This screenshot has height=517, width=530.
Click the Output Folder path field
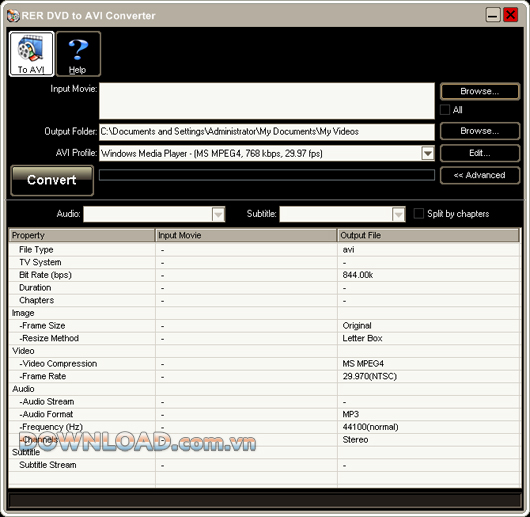tap(267, 132)
